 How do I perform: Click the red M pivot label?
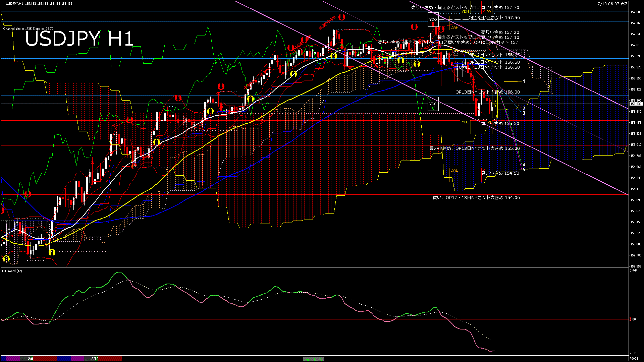(484, 11)
